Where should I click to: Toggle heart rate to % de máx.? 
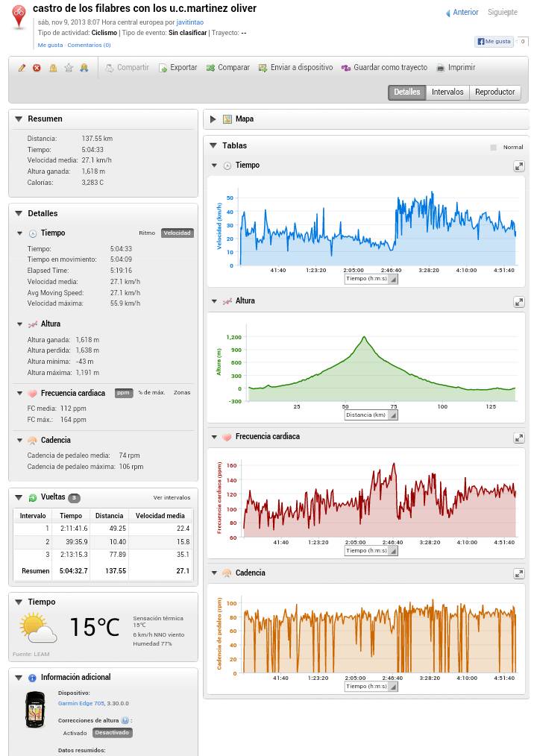tap(151, 393)
